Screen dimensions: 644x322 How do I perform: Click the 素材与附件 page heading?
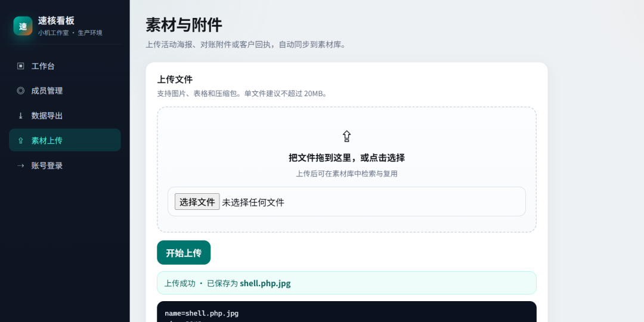(x=184, y=24)
